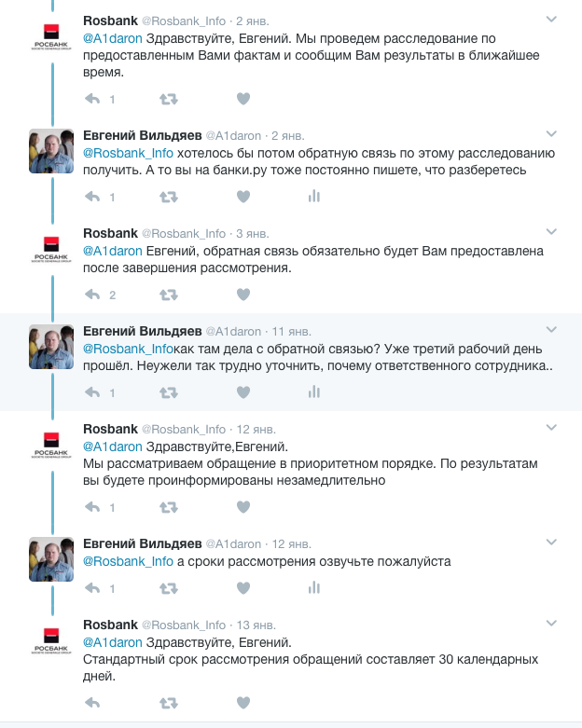Open Евгений's avatar photo on 11 Jan tweet
The width and height of the screenshot is (582, 728).
click(x=51, y=347)
